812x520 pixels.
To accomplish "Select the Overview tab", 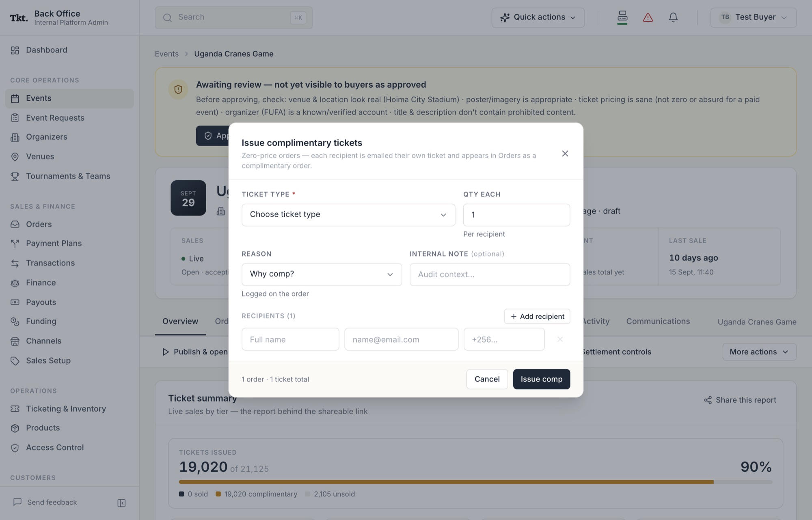I will 180,321.
